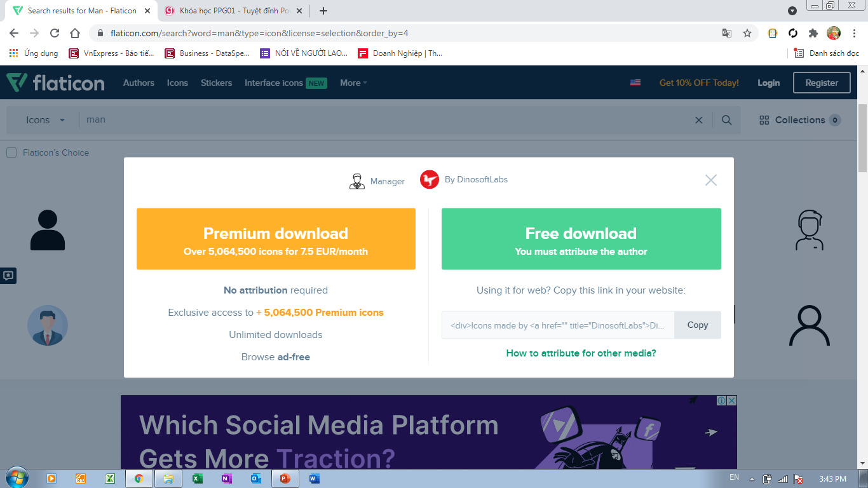
Task: Open the Chrome Extensions puzzle icon
Action: [813, 33]
